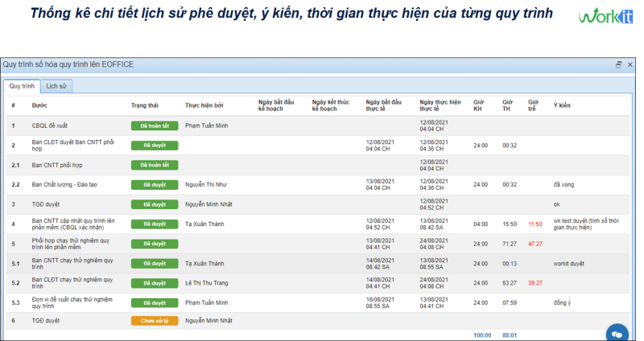Click the Giờ trễ column header

click(x=533, y=105)
